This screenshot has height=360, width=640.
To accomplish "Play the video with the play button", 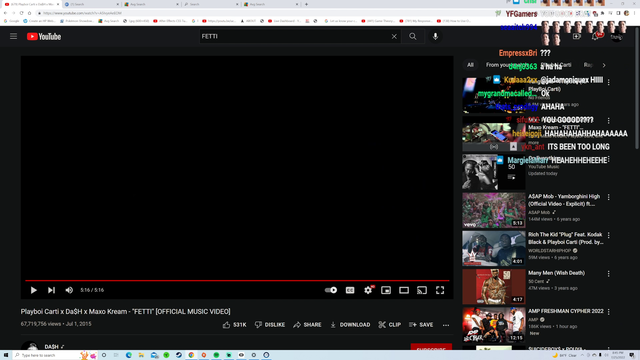I will tap(33, 290).
